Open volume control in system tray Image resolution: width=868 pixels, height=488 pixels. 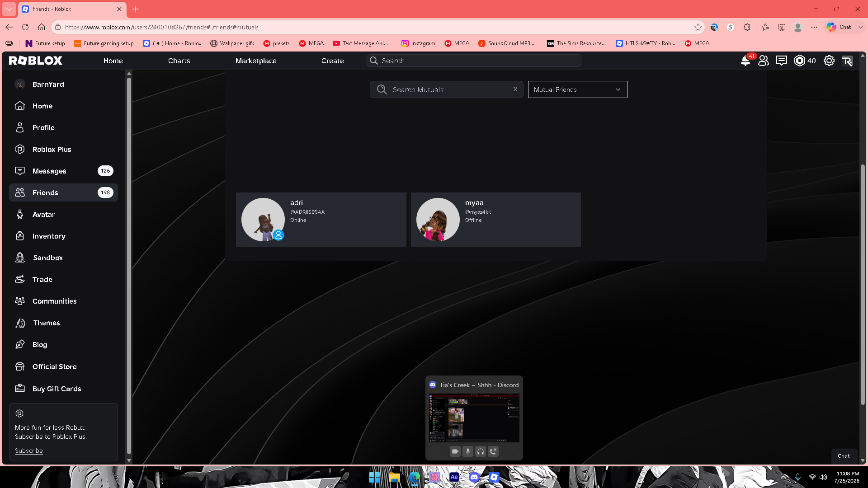823,477
